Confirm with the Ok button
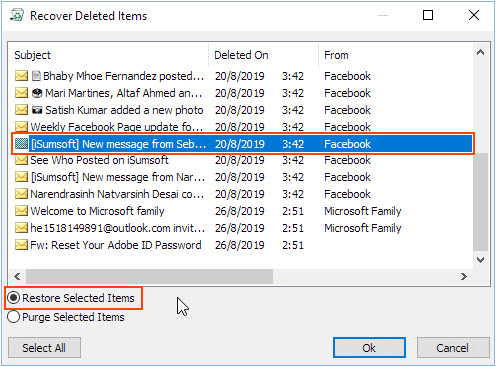496x367 pixels. coord(369,348)
